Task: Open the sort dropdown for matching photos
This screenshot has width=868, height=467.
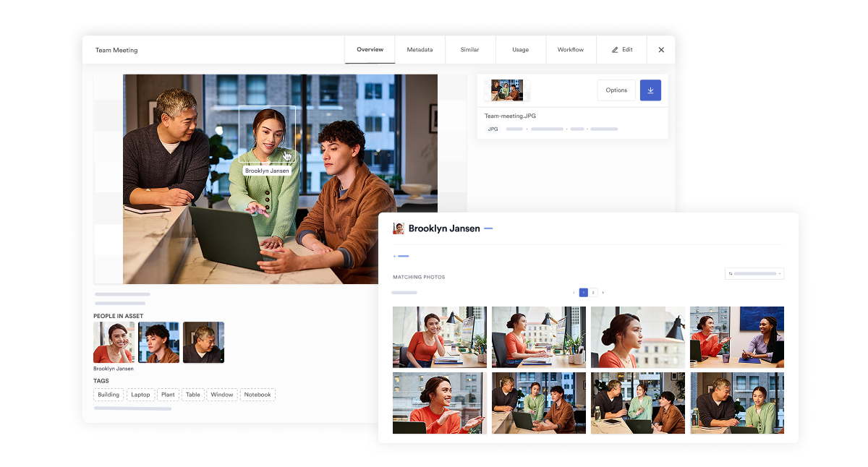Action: 754,273
